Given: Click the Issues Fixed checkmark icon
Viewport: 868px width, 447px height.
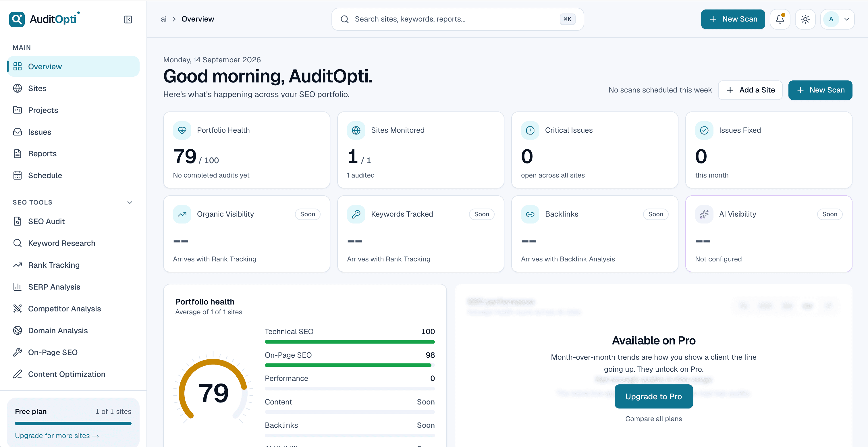Looking at the screenshot, I should [x=704, y=130].
